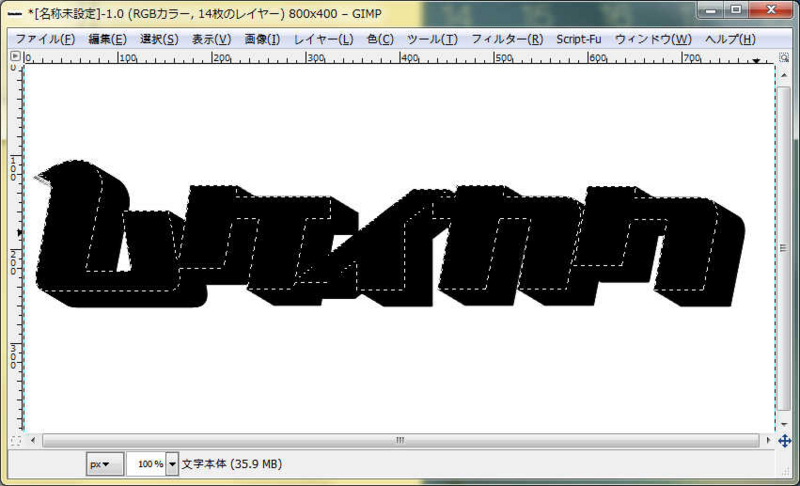Screen dimensions: 800x486
Task: Toggle zoom-on-resize icon at top right corner
Action: point(784,57)
